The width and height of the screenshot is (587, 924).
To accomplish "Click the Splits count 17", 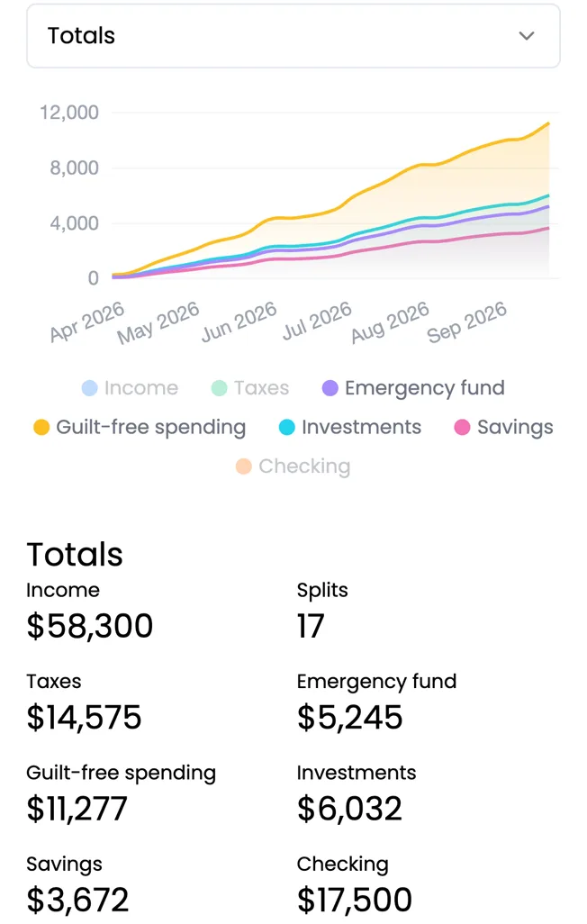I will [311, 626].
